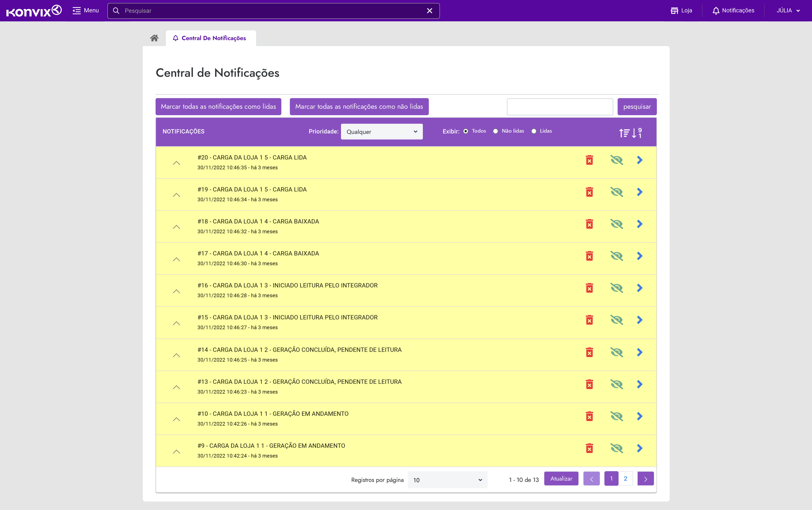
Task: Clear the search bar with X
Action: pos(429,11)
